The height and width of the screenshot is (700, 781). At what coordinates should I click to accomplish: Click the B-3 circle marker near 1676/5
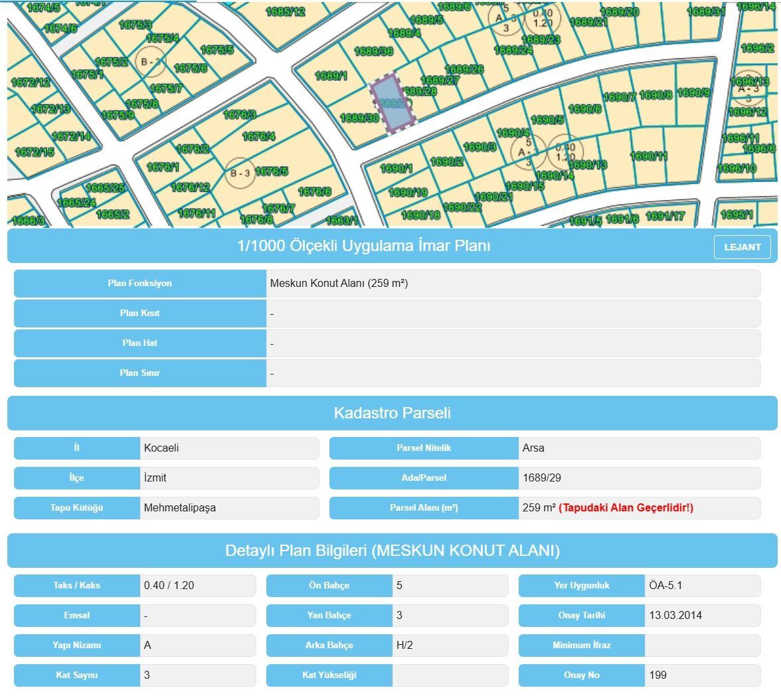pyautogui.click(x=238, y=173)
